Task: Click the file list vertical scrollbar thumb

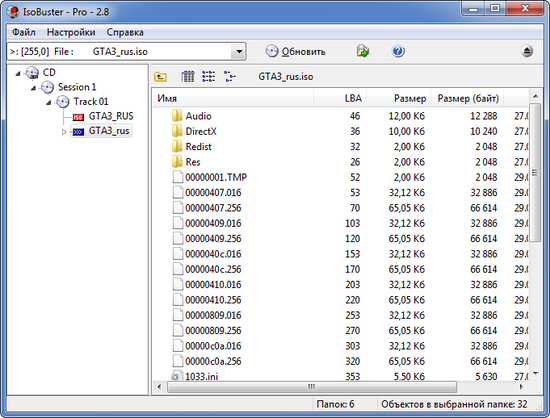Action: (535, 172)
